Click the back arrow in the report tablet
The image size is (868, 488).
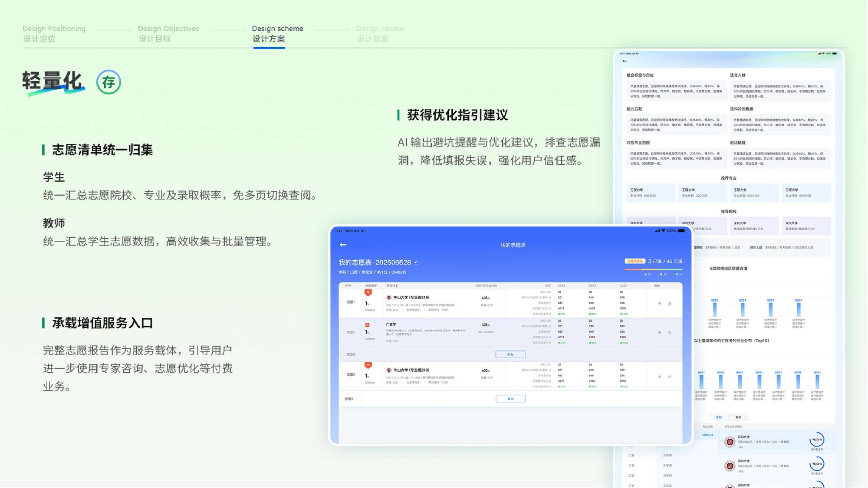[625, 61]
